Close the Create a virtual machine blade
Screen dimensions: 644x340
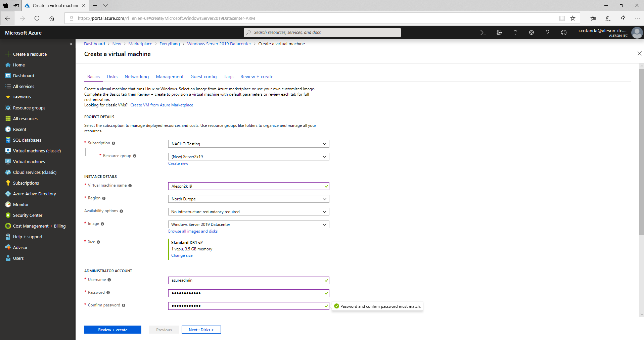[639, 54]
